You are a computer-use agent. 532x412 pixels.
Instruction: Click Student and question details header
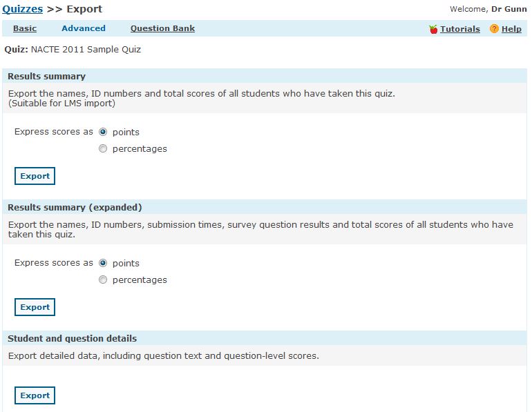72,338
